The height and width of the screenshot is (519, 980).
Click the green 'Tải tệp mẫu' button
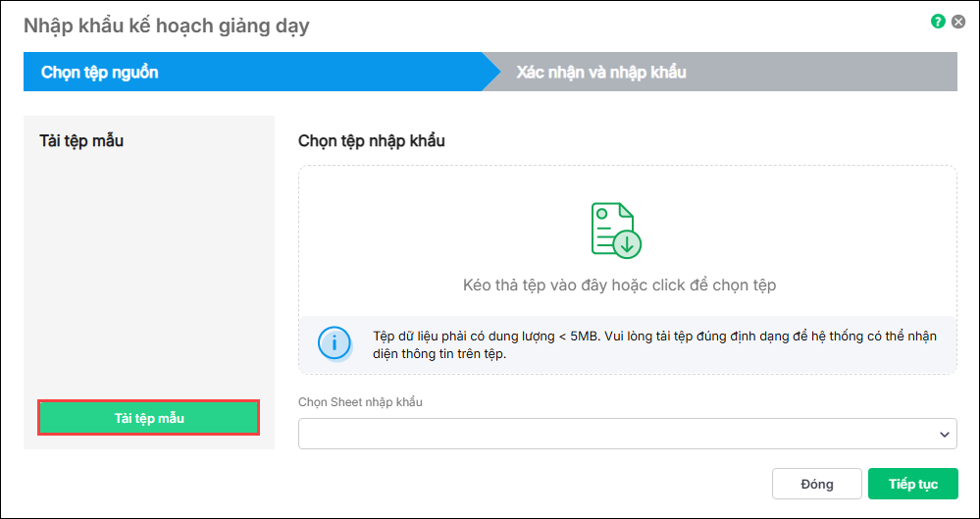[x=149, y=418]
